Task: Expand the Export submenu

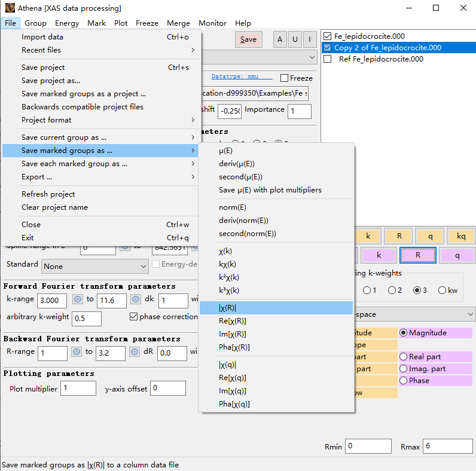Action: coord(100,177)
